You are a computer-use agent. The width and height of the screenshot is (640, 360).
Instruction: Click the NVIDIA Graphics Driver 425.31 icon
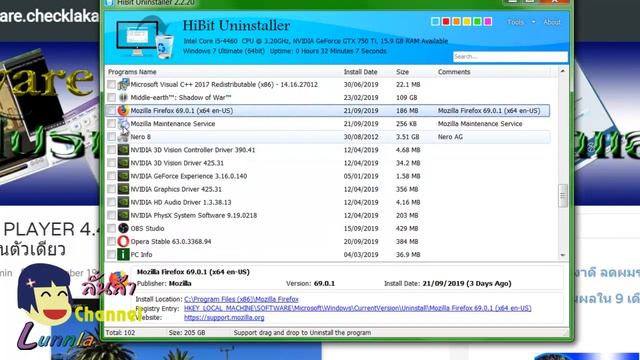[x=123, y=189]
